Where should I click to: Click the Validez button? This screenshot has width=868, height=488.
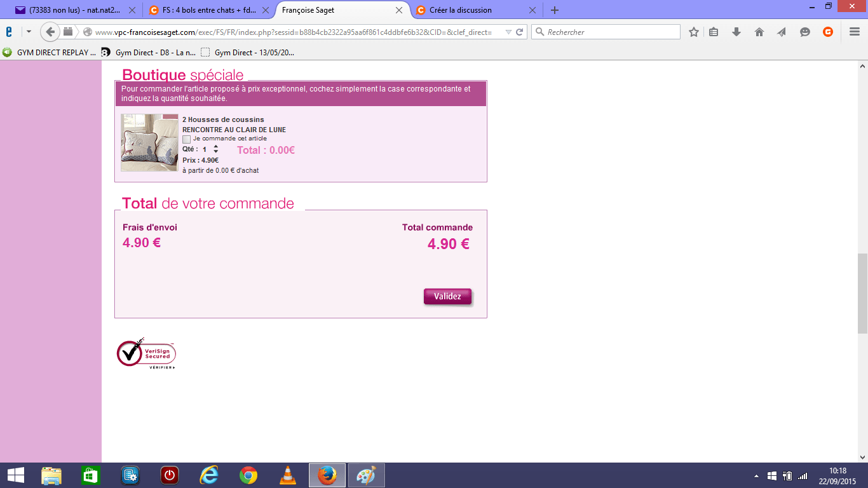click(x=447, y=297)
